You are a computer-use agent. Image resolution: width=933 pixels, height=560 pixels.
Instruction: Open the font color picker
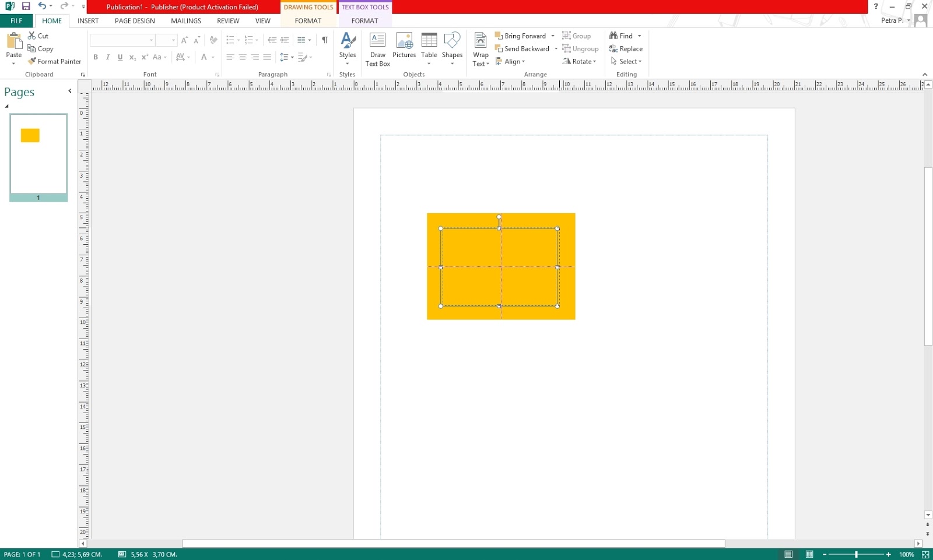(208, 57)
